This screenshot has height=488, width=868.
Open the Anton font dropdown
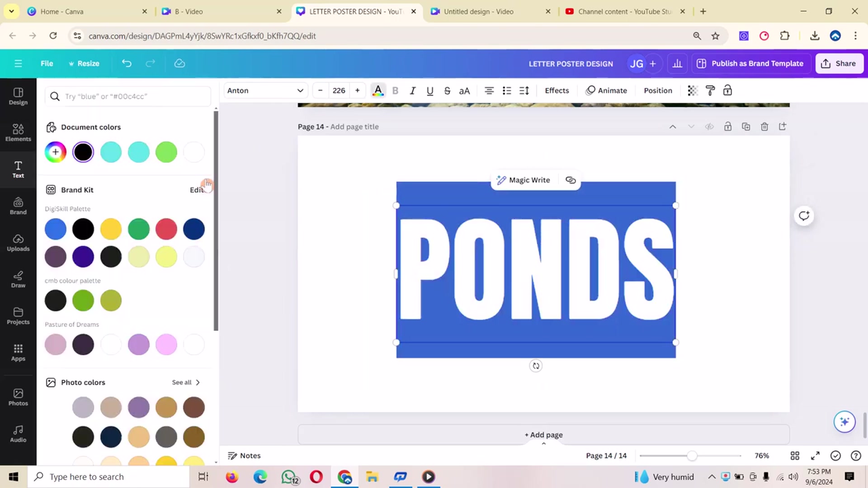coord(265,90)
